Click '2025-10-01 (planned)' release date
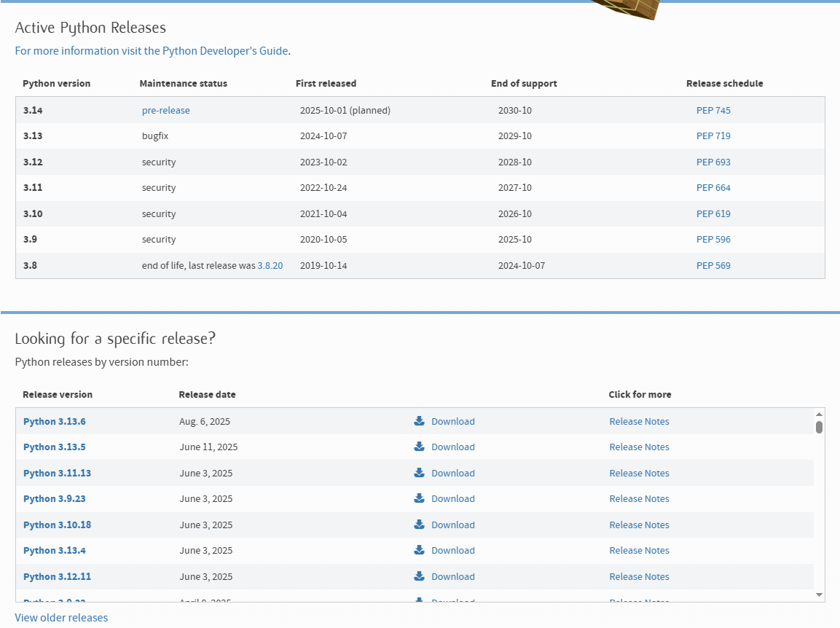The height and width of the screenshot is (628, 840). [x=345, y=111]
